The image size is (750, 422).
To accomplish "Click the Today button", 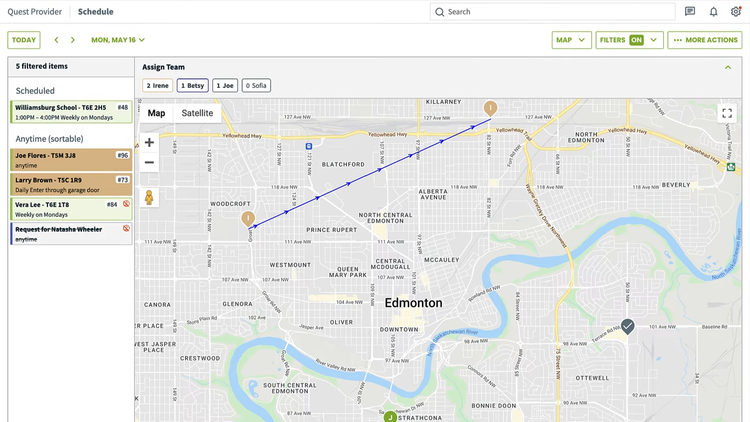I will (x=24, y=40).
